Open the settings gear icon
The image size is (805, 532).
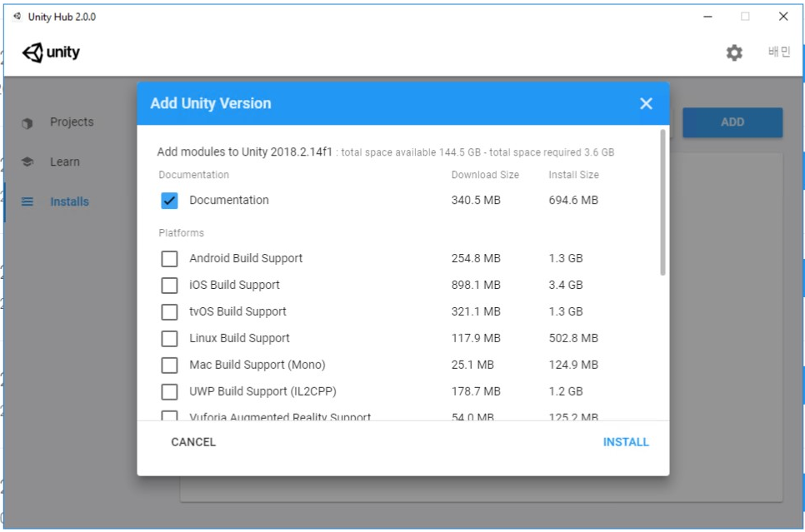734,52
